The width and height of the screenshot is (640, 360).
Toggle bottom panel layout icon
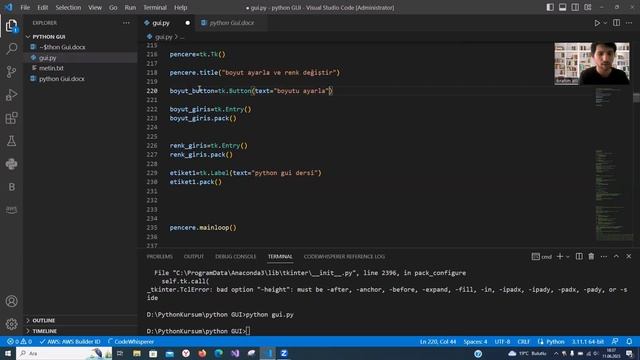pos(562,7)
